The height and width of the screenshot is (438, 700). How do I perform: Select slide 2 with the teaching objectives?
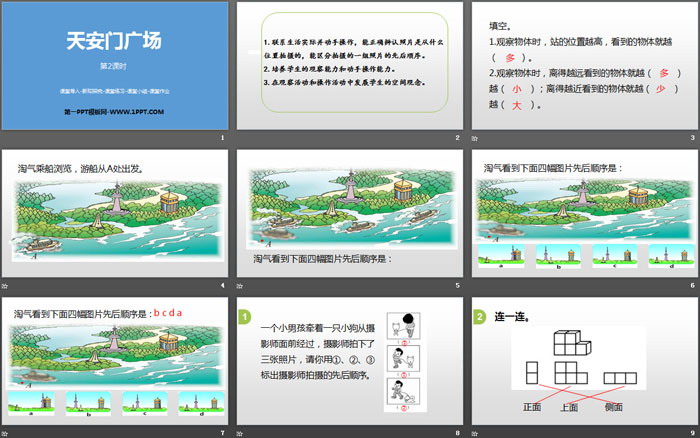tap(349, 70)
